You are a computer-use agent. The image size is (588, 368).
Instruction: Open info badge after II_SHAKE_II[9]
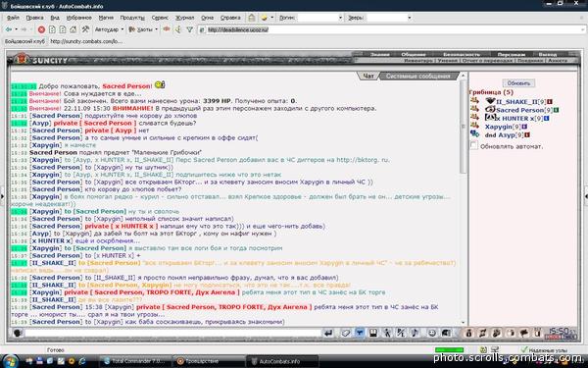pyautogui.click(x=550, y=102)
